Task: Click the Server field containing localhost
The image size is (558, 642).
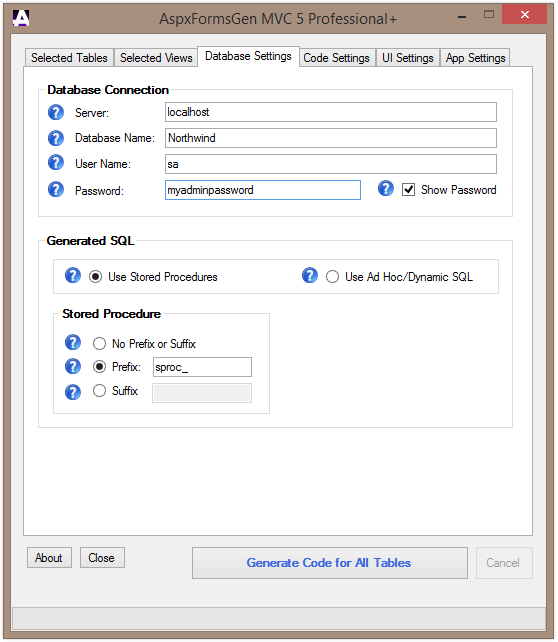Action: tap(331, 112)
